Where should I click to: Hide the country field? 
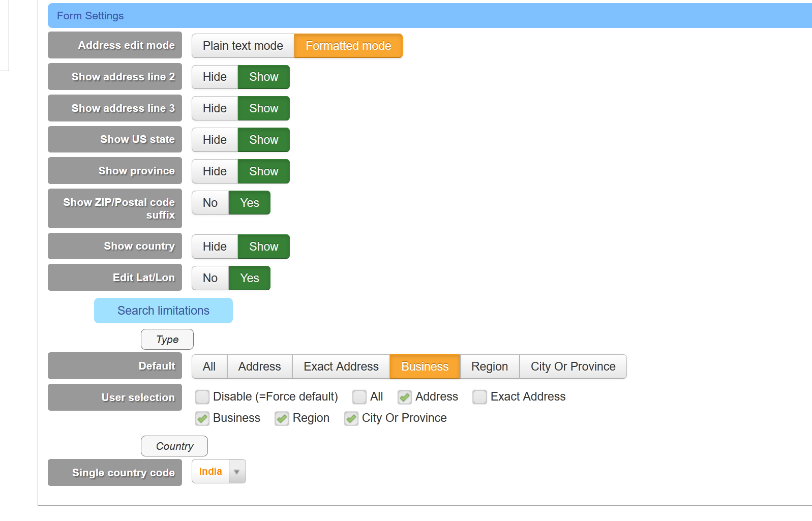point(215,247)
